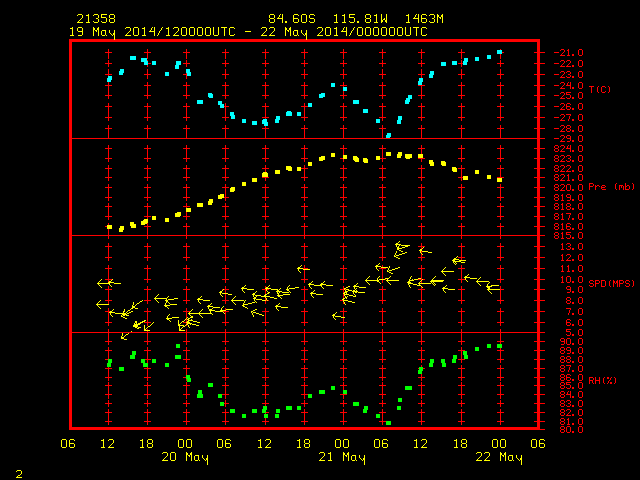Click the last cyan temperature point at -21.0
This screenshot has height=480, width=640.
click(x=500, y=52)
